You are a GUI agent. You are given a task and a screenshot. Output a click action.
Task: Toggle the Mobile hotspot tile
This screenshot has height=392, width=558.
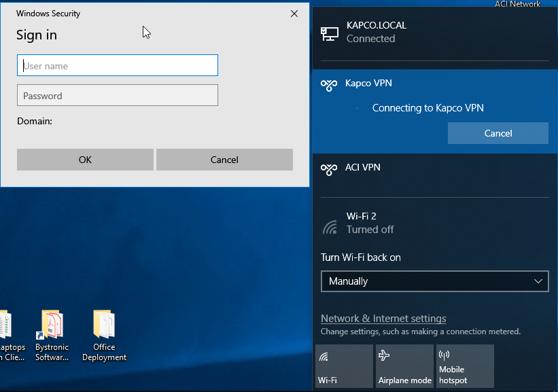(465, 366)
